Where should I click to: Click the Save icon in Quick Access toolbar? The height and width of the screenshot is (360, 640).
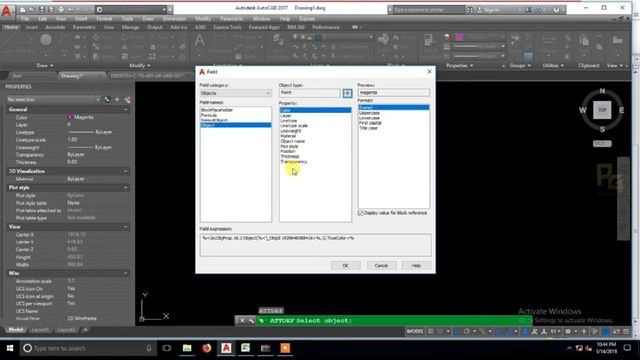(42, 9)
